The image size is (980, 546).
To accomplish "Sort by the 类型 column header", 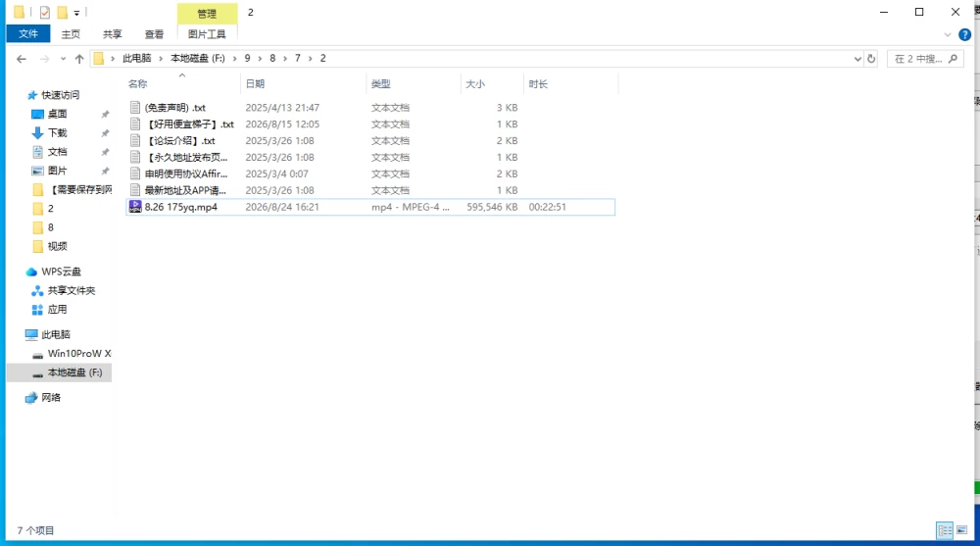I will (x=380, y=83).
